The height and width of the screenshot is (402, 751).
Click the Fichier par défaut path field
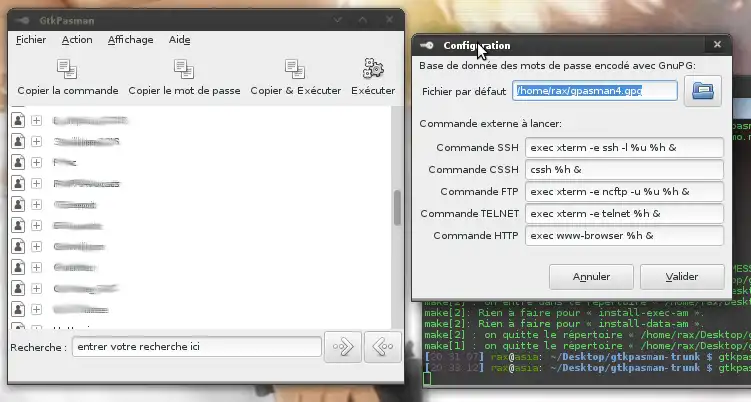(595, 91)
